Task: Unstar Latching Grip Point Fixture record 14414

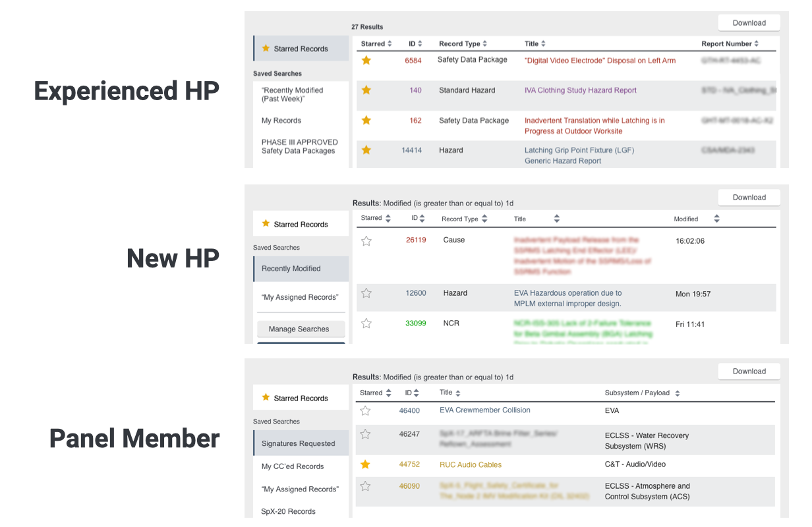Action: click(x=366, y=150)
